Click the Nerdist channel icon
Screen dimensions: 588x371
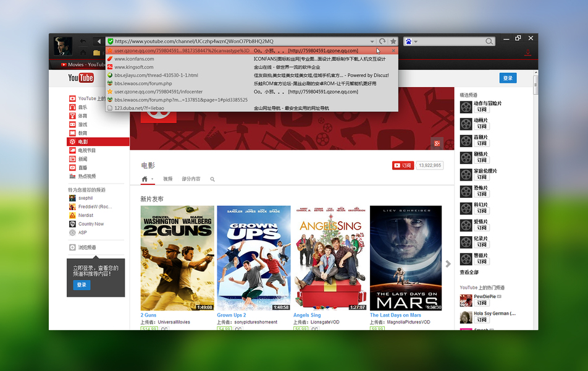point(72,215)
